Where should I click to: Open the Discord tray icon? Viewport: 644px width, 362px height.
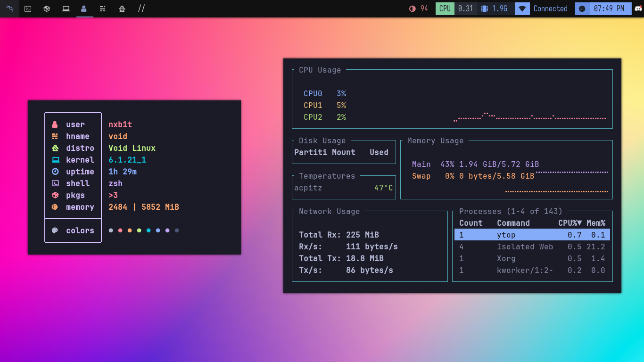pos(638,8)
